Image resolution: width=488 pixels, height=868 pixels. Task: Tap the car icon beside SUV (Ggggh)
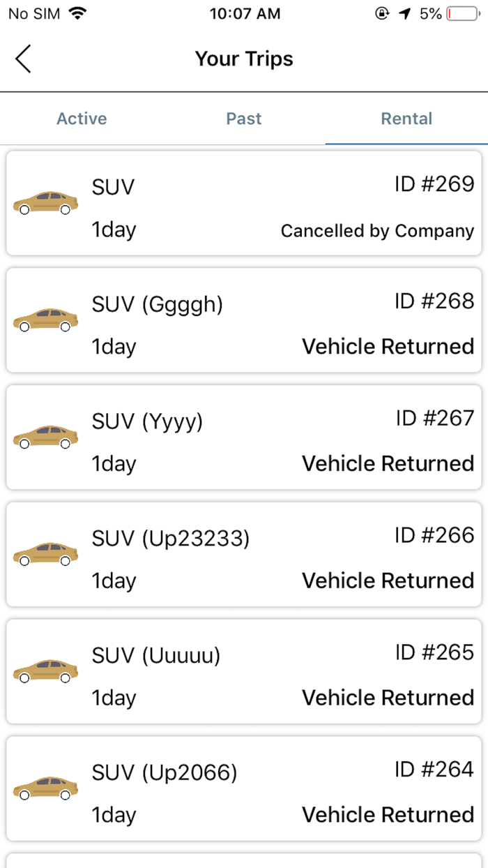[x=45, y=320]
